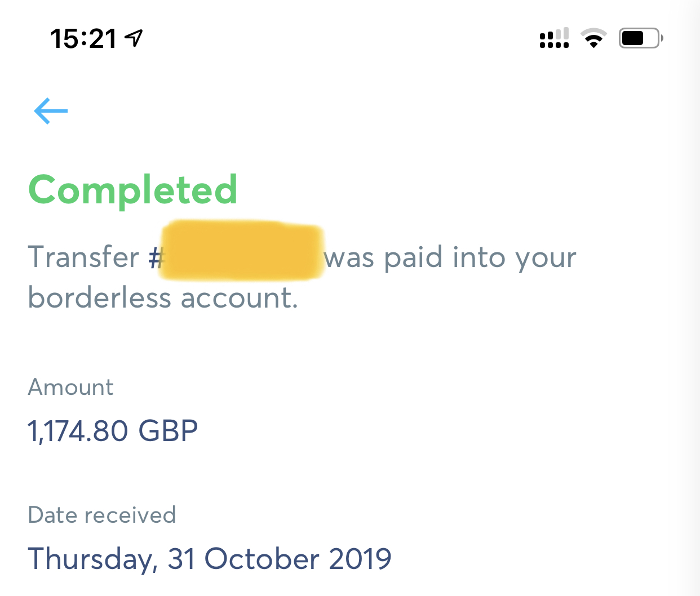Select the 1,174.80 GBP amount value
The height and width of the screenshot is (596, 700).
click(113, 431)
